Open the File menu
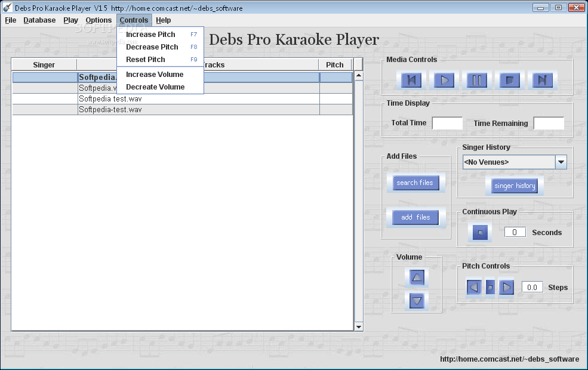Viewport: 588px width, 370px height. coord(11,20)
